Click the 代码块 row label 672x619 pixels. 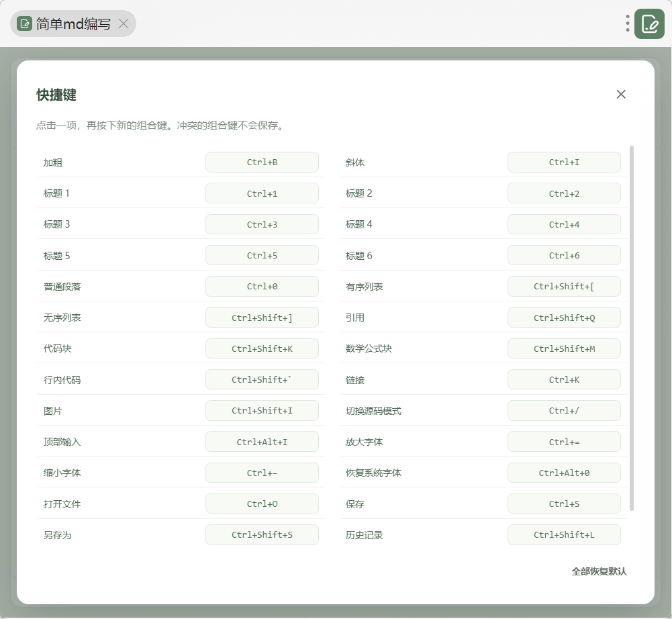pos(58,348)
